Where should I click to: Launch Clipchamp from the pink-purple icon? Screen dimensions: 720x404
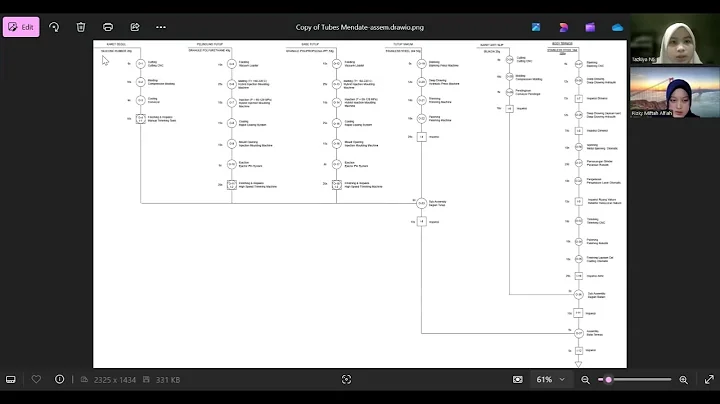(563, 27)
